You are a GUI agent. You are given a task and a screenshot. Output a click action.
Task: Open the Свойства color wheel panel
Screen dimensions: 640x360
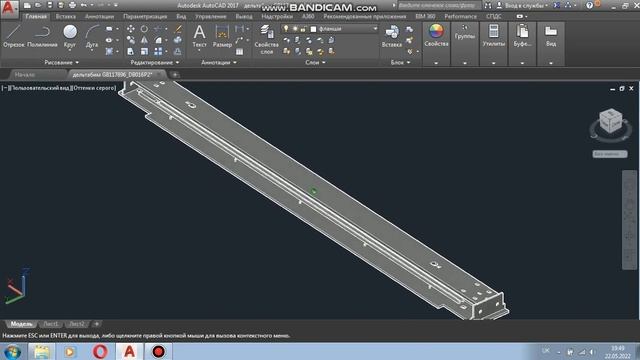(436, 36)
